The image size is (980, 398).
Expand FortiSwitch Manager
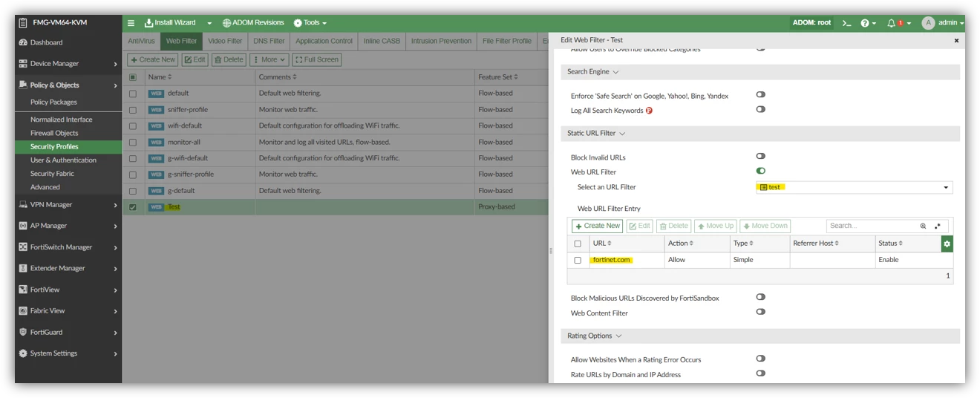point(68,247)
